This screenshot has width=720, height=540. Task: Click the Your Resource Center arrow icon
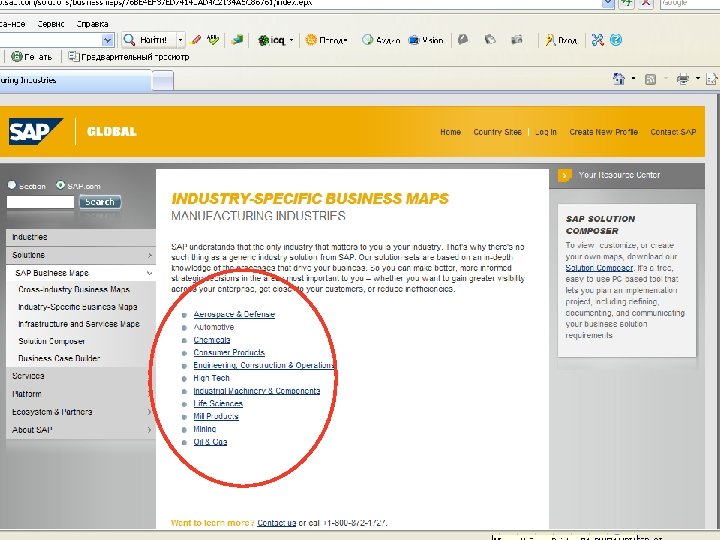[565, 175]
